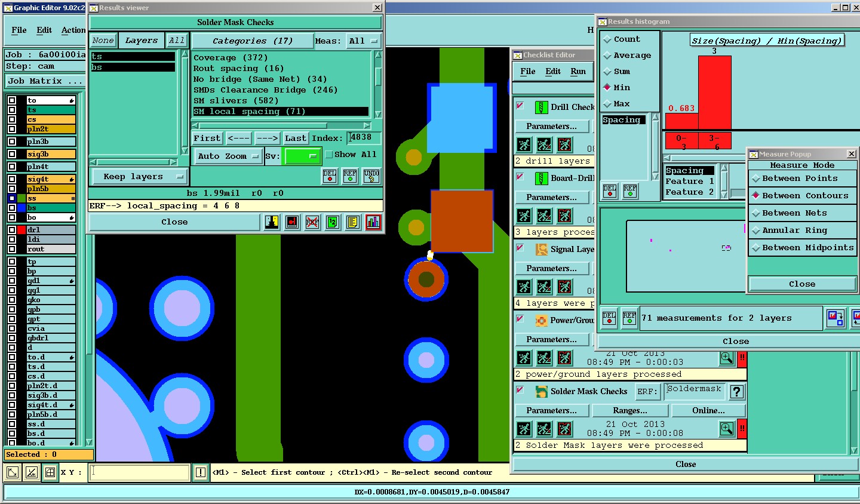Image resolution: width=860 pixels, height=504 pixels.
Task: Select the Average radio option
Action: tap(607, 56)
